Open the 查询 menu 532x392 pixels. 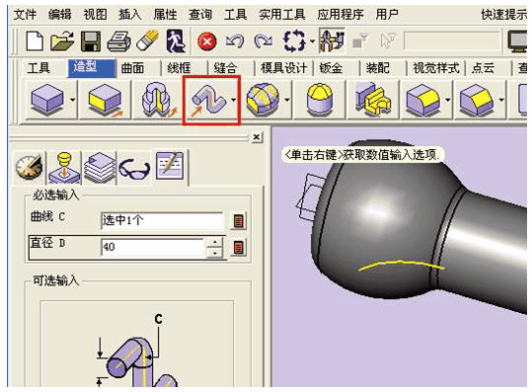coord(200,15)
